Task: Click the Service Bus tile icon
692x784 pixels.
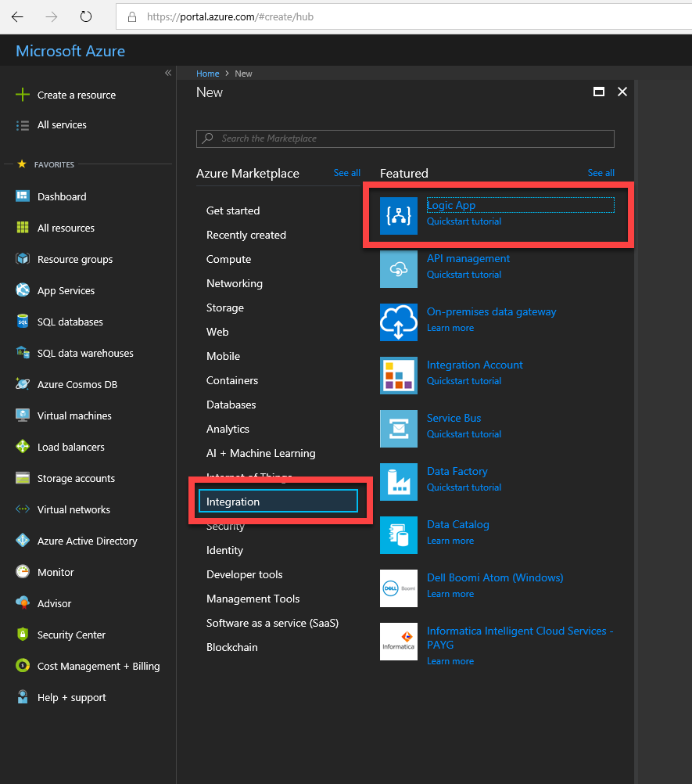Action: (398, 429)
